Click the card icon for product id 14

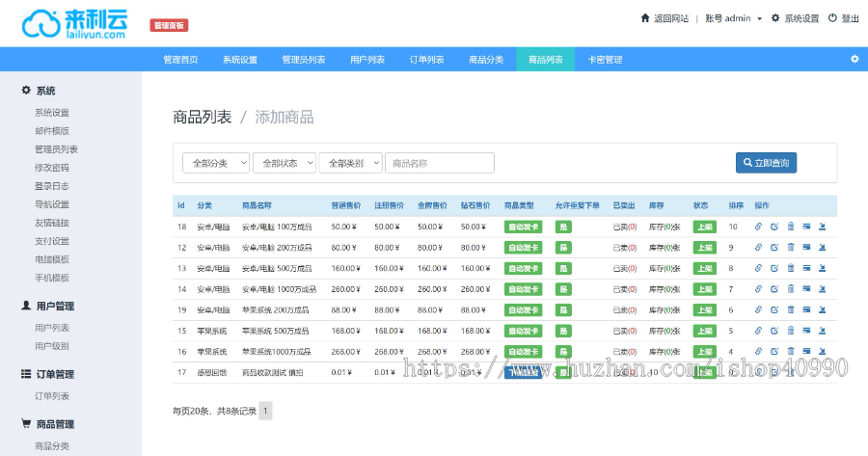tap(806, 289)
